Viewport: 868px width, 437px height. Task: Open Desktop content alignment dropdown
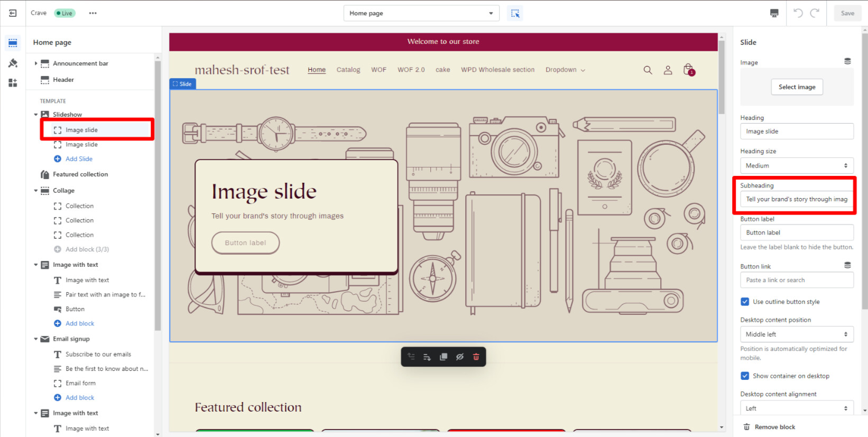pos(797,408)
